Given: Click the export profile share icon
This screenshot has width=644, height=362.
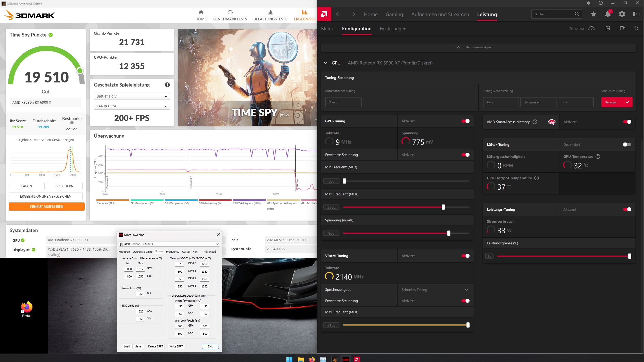Looking at the screenshot, I should click(x=622, y=28).
